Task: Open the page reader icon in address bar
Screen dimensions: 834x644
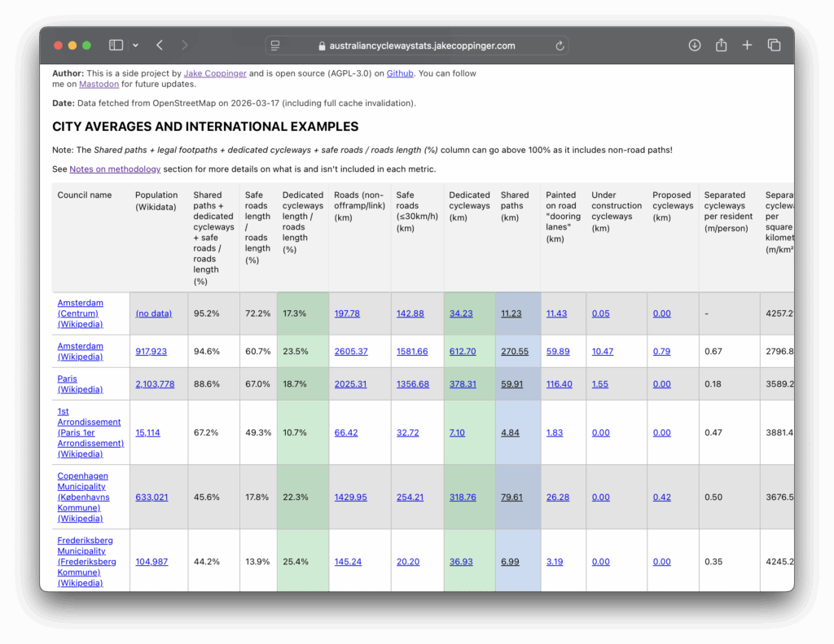Action: click(275, 46)
